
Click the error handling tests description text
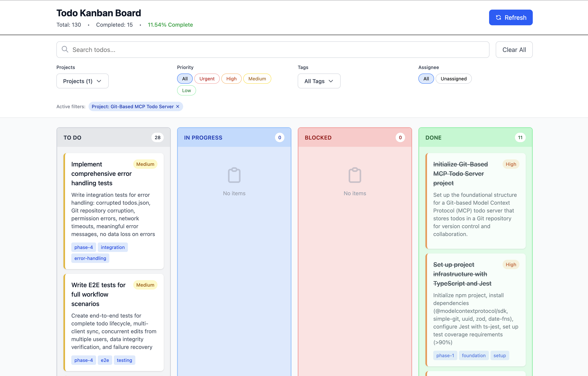tap(113, 214)
